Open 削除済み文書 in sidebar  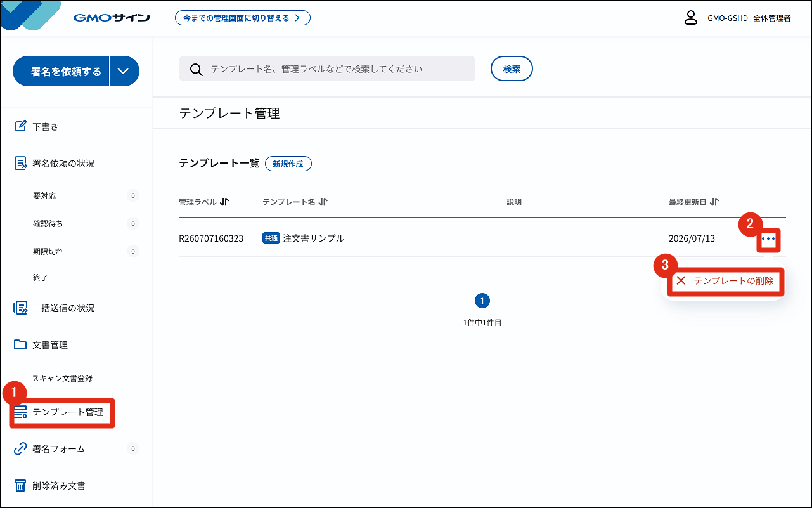point(59,486)
